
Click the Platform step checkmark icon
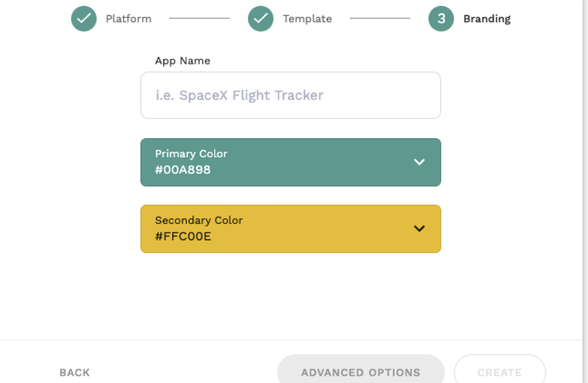point(84,19)
